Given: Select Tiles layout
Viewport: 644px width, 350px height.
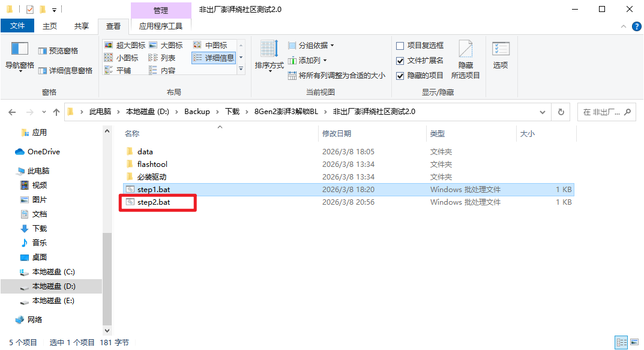Looking at the screenshot, I should click(118, 71).
